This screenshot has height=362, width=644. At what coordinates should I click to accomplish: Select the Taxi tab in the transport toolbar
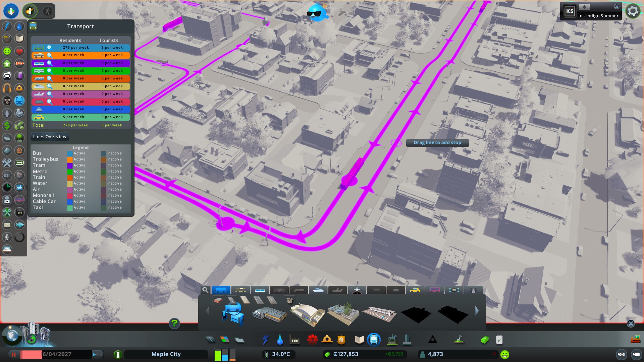tap(416, 290)
